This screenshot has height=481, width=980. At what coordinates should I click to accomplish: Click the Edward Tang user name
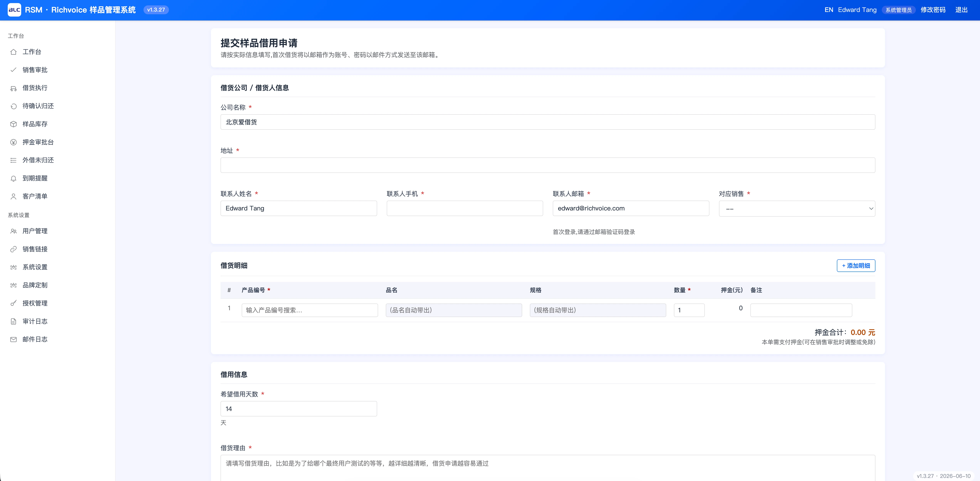click(x=857, y=10)
